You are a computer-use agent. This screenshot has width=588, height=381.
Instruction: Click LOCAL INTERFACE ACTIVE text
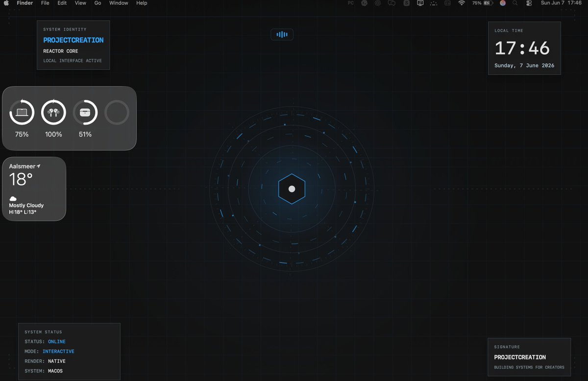pyautogui.click(x=73, y=61)
